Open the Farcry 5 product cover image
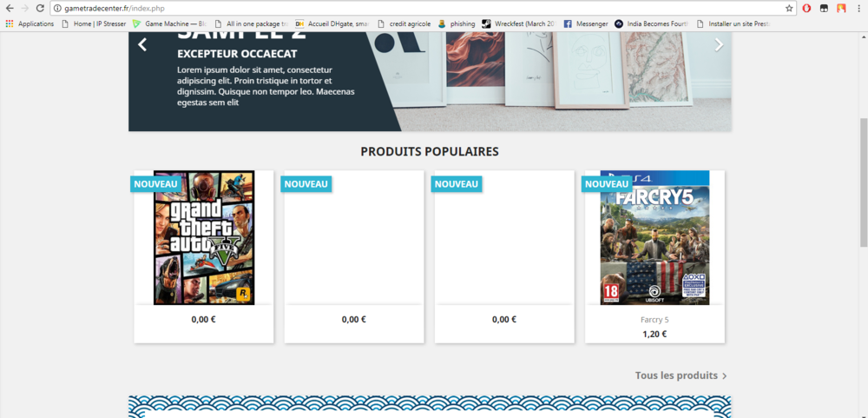The image size is (868, 418). pyautogui.click(x=654, y=237)
